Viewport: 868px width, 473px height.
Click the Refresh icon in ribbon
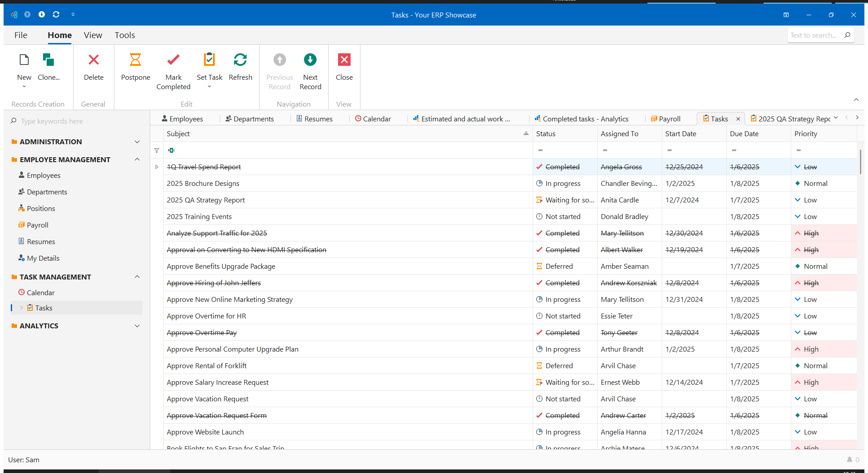click(x=240, y=60)
